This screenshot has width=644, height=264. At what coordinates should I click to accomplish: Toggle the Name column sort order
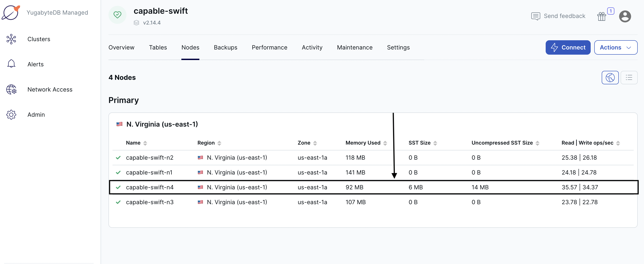click(x=146, y=143)
